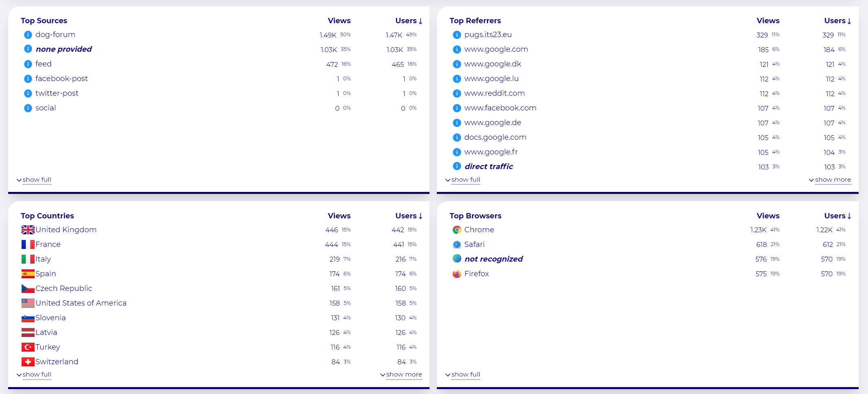This screenshot has height=394, width=868.
Task: Expand Top Referrers with show full
Action: [x=463, y=180]
